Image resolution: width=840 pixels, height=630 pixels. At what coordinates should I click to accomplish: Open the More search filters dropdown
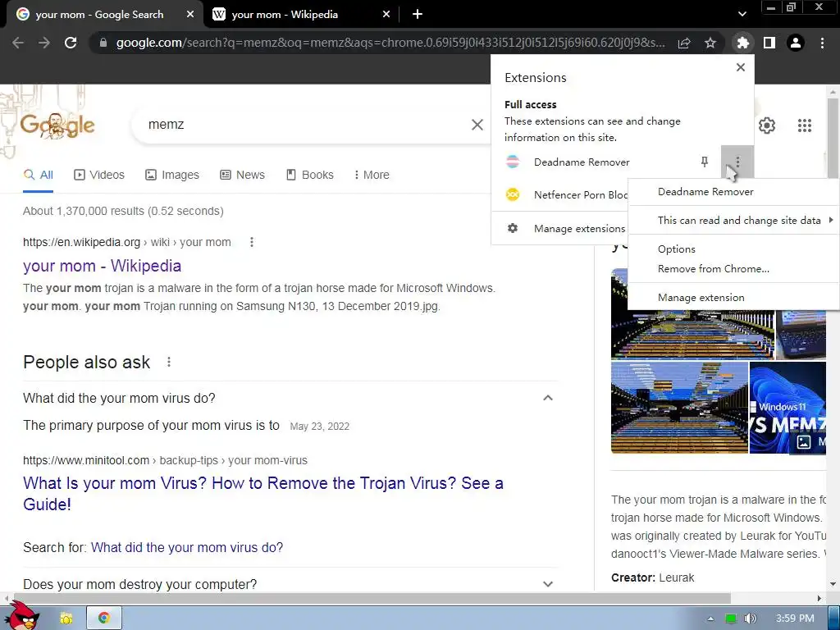click(372, 175)
